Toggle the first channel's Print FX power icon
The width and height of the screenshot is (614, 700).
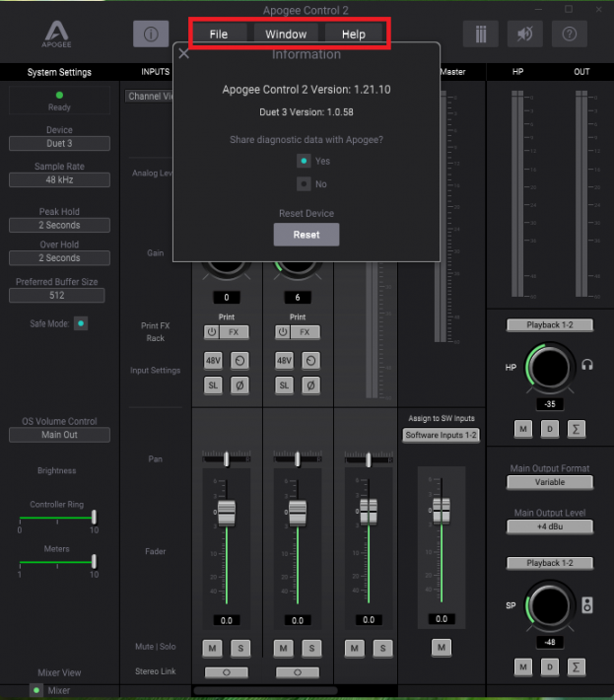212,332
